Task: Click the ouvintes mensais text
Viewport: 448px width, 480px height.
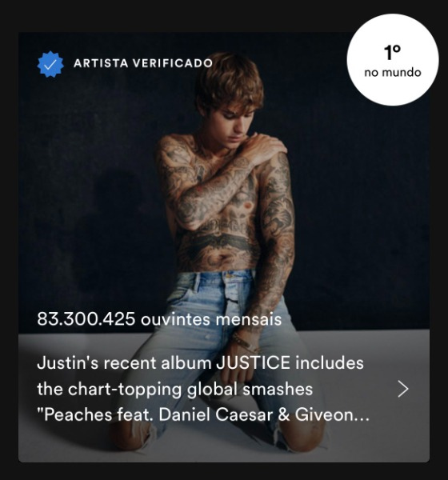Action: pos(211,319)
